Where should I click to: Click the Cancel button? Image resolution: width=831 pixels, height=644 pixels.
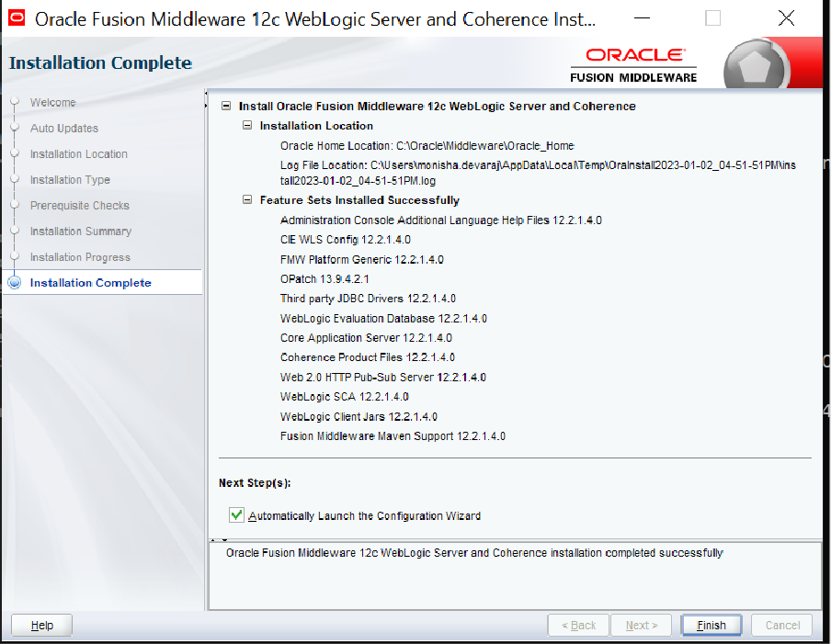pyautogui.click(x=782, y=625)
